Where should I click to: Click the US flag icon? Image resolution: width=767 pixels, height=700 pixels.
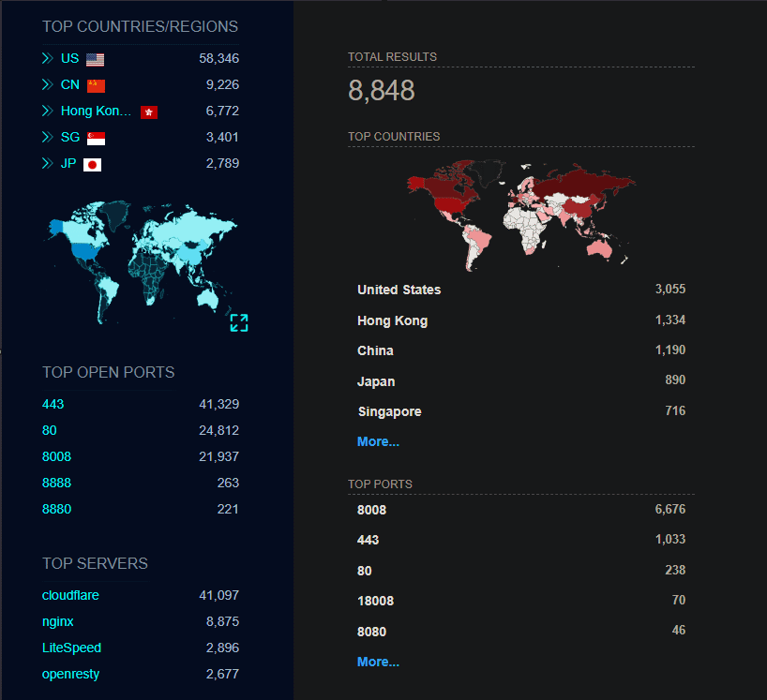pyautogui.click(x=94, y=58)
